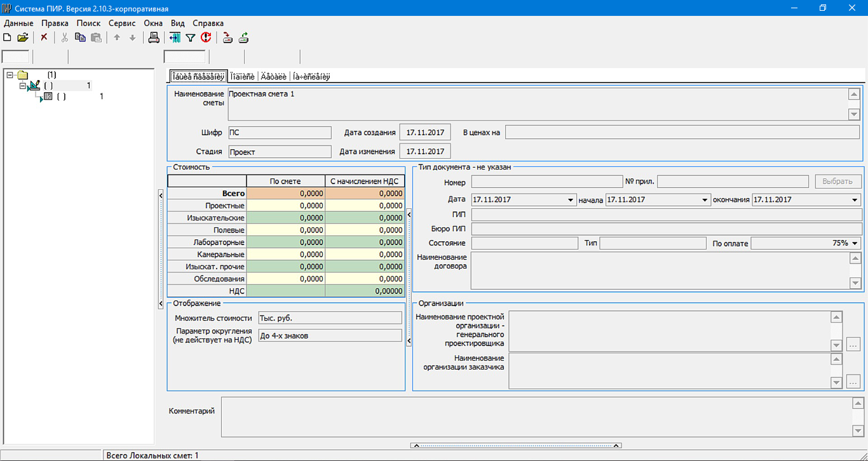
Task: Click the red refresh exclamation icon
Action: click(206, 37)
